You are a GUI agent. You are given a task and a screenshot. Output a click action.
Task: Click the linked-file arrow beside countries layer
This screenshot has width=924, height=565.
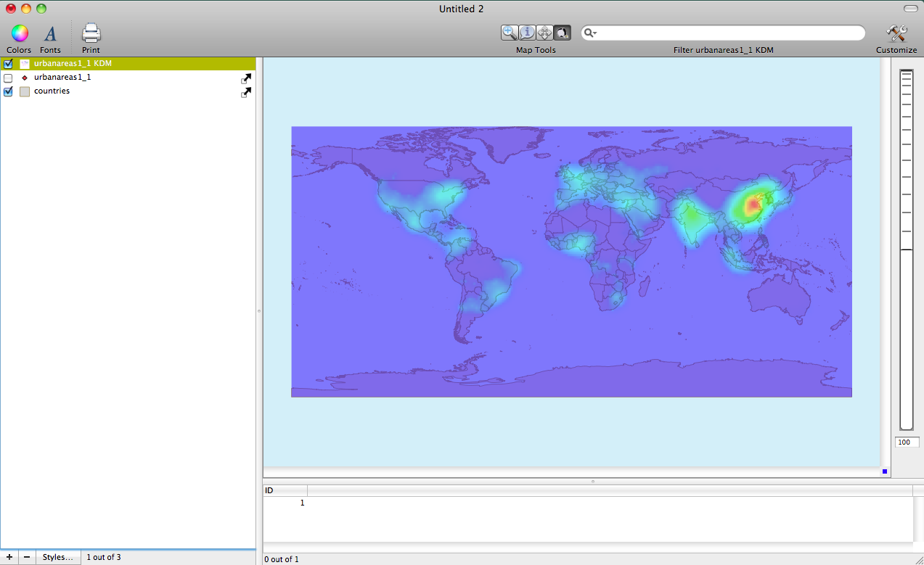point(247,92)
